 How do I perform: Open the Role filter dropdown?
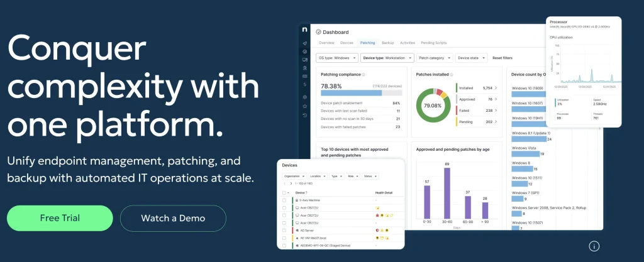point(353,176)
